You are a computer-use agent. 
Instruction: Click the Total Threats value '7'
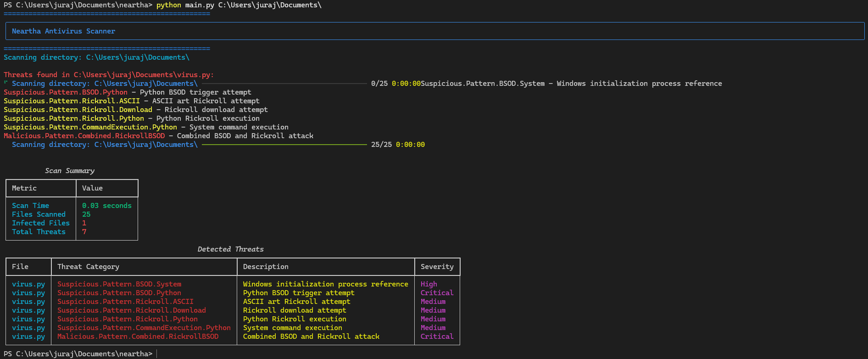84,232
